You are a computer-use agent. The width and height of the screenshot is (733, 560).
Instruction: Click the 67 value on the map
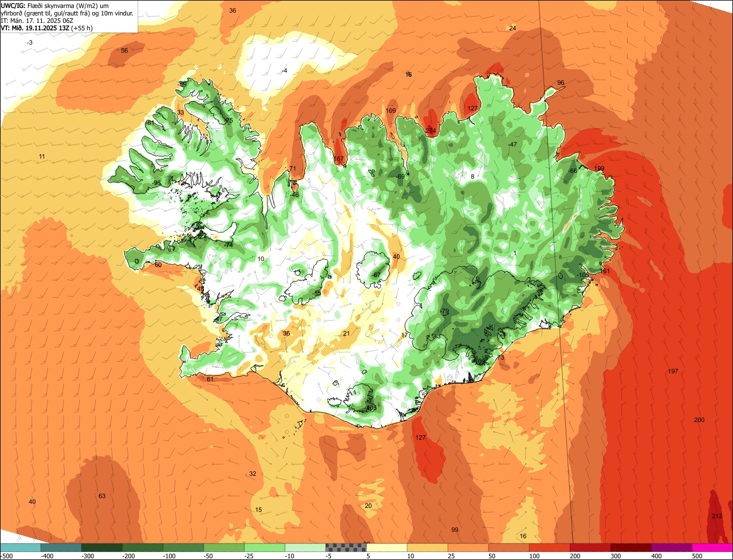click(377, 275)
